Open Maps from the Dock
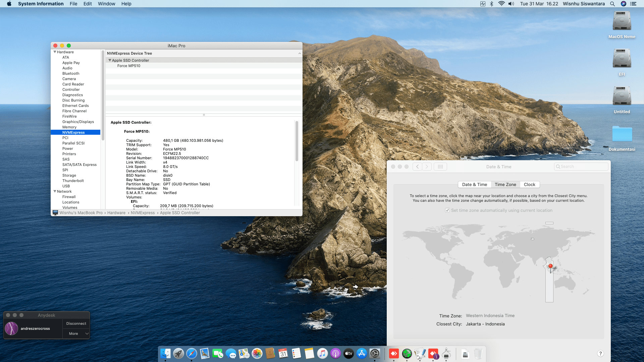This screenshot has height=362, width=644. (x=244, y=353)
